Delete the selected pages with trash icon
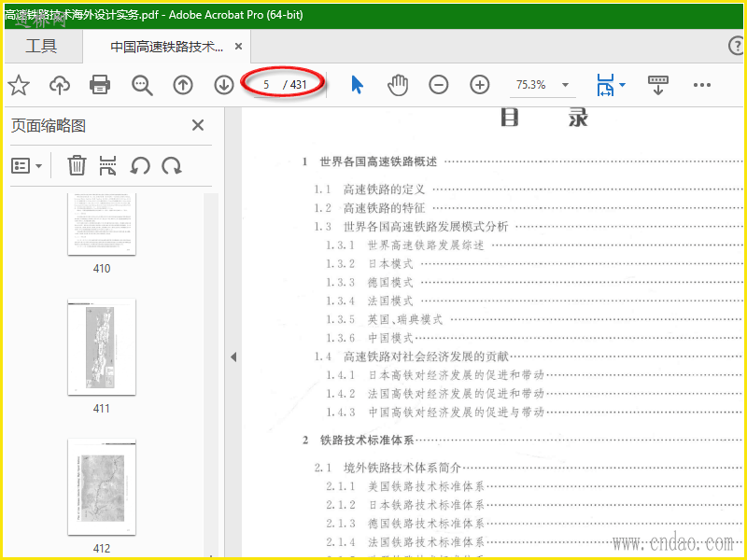Viewport: 747px width, 560px height. 77,166
